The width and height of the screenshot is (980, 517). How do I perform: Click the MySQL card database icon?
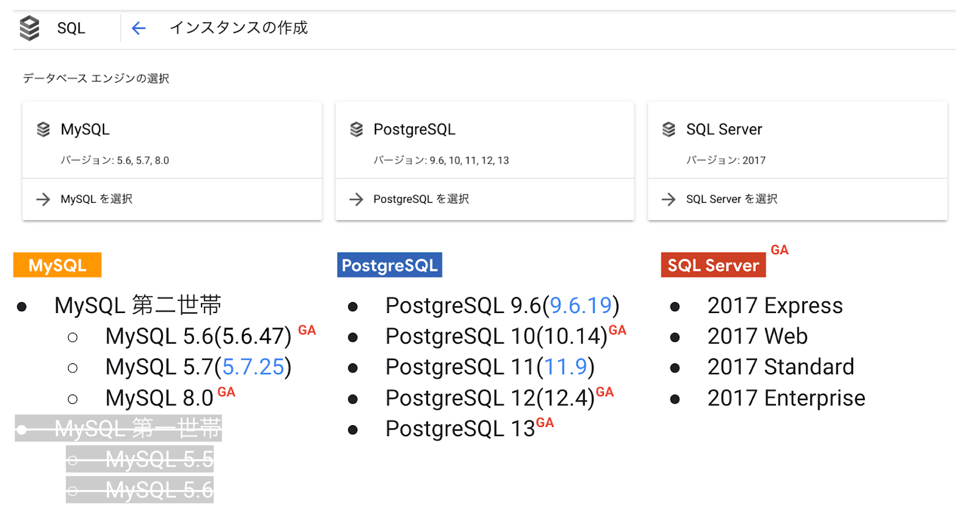point(43,129)
